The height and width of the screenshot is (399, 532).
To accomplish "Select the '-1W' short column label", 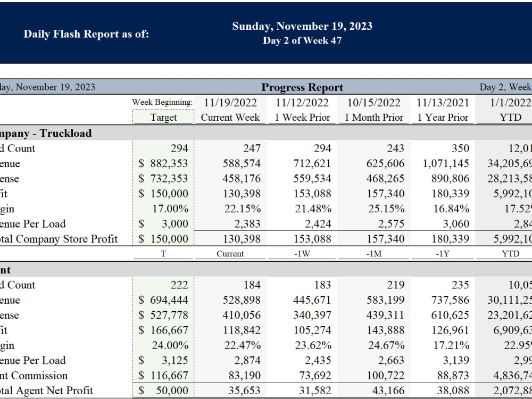I will 302,254.
